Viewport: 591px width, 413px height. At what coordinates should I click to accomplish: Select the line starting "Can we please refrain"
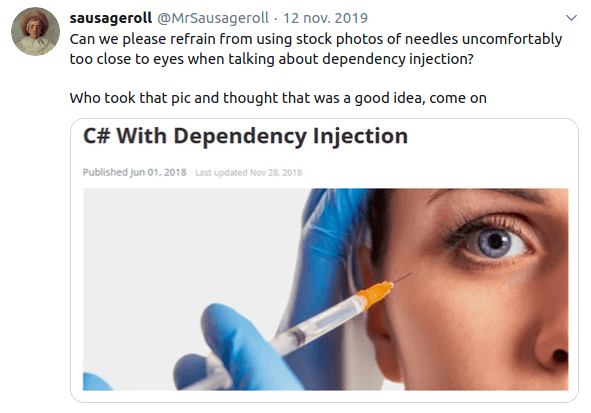click(x=315, y=39)
